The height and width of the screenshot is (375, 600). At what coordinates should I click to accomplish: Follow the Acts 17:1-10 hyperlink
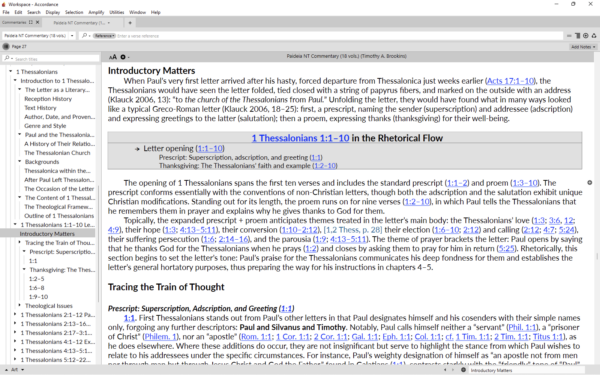coord(510,81)
